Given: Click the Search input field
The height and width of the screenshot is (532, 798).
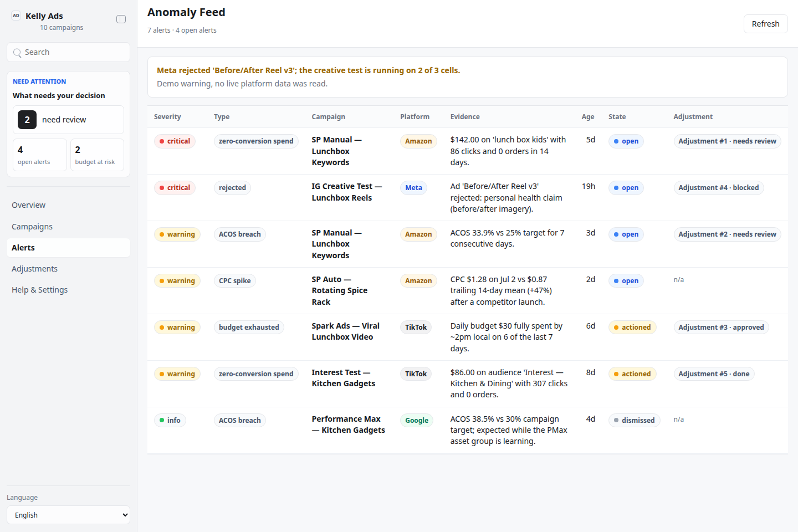Looking at the screenshot, I should click(68, 52).
